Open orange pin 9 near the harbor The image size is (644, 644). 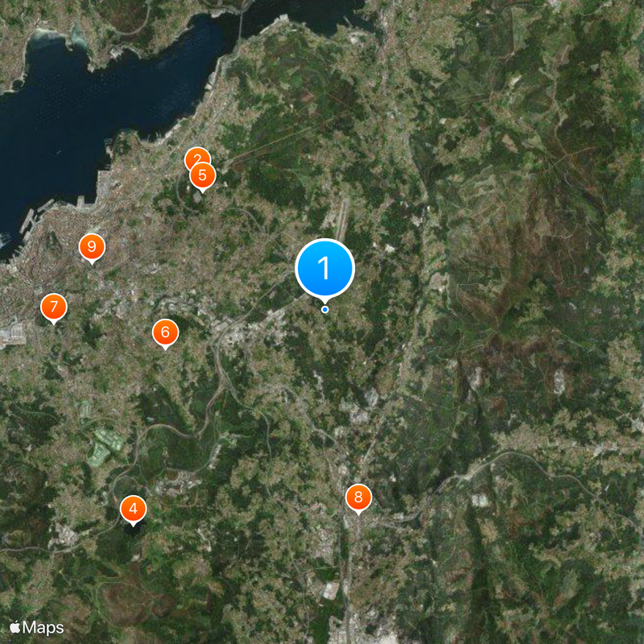point(92,247)
